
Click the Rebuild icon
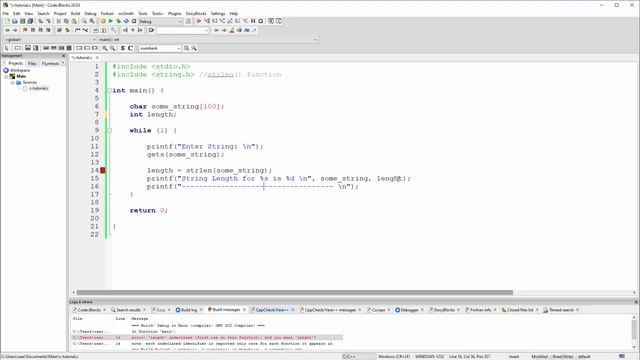coord(126,21)
